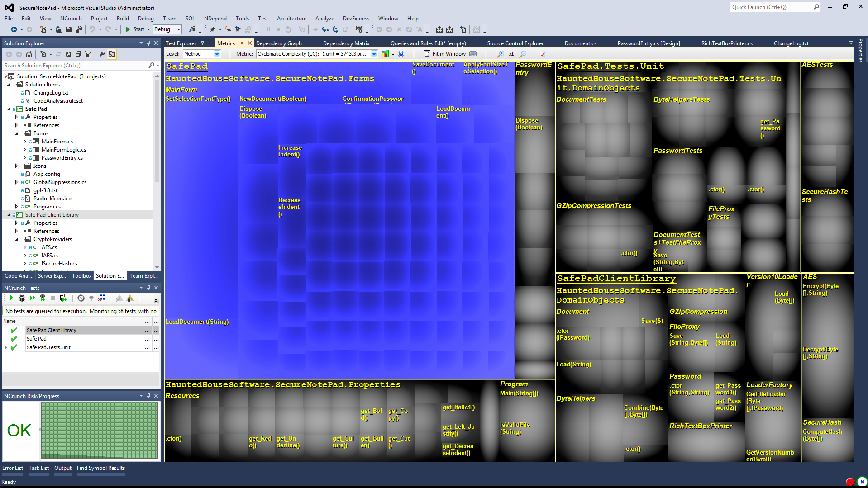This screenshot has height=488, width=868.
Task: Select the color legend icon on the metrics toolbar
Action: click(x=385, y=54)
